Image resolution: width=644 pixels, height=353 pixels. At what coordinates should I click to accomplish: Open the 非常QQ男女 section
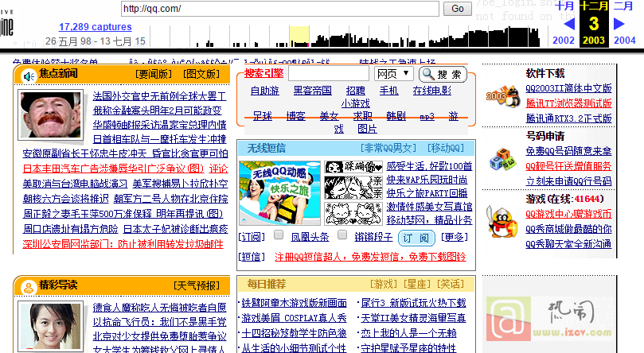388,148
